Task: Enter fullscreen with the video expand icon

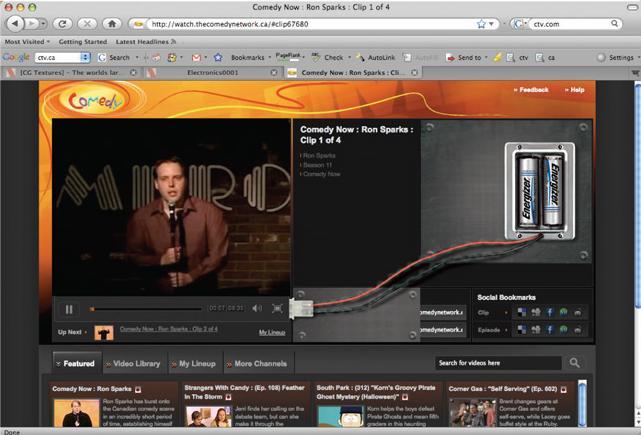Action: coord(278,308)
